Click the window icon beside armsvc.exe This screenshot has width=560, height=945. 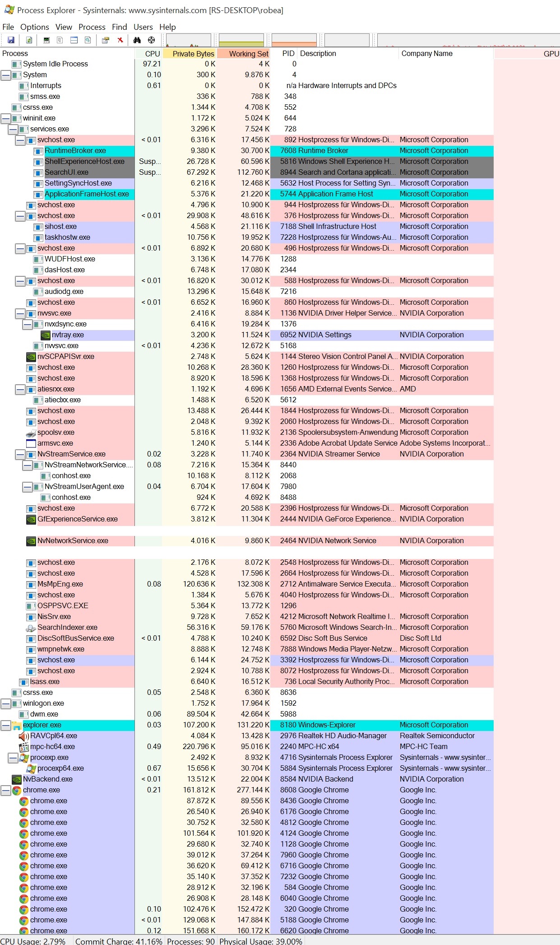(x=31, y=443)
